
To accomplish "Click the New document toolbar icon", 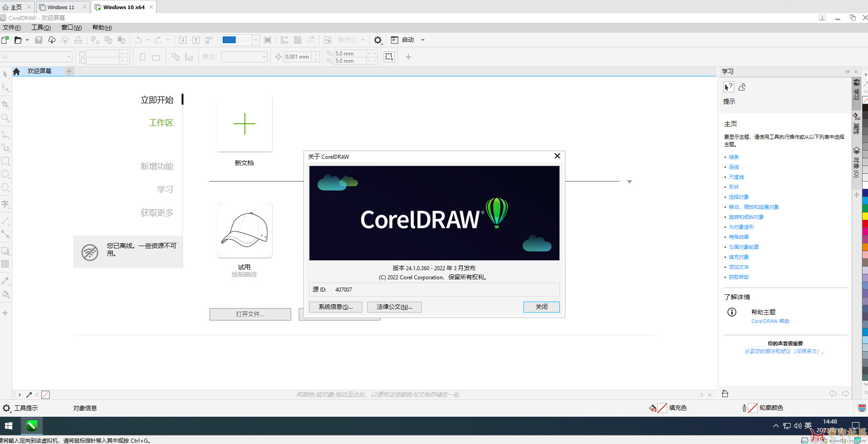I will pyautogui.click(x=5, y=40).
